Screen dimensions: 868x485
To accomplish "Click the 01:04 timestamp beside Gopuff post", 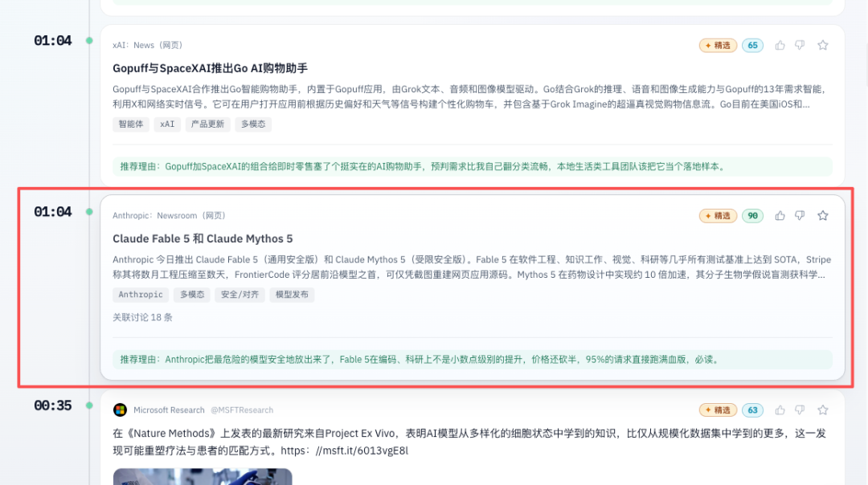I will pyautogui.click(x=52, y=41).
